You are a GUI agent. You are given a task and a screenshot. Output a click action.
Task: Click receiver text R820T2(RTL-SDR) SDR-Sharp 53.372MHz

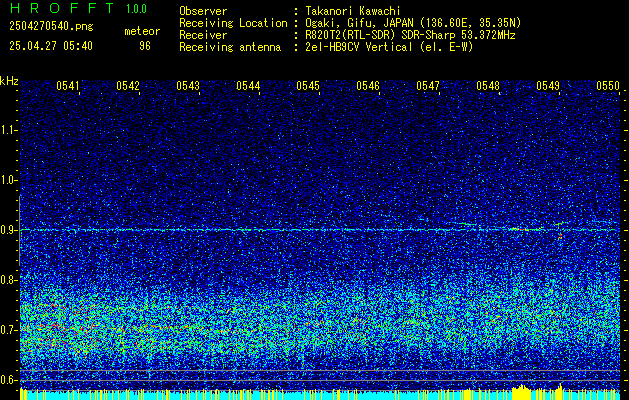pos(410,35)
